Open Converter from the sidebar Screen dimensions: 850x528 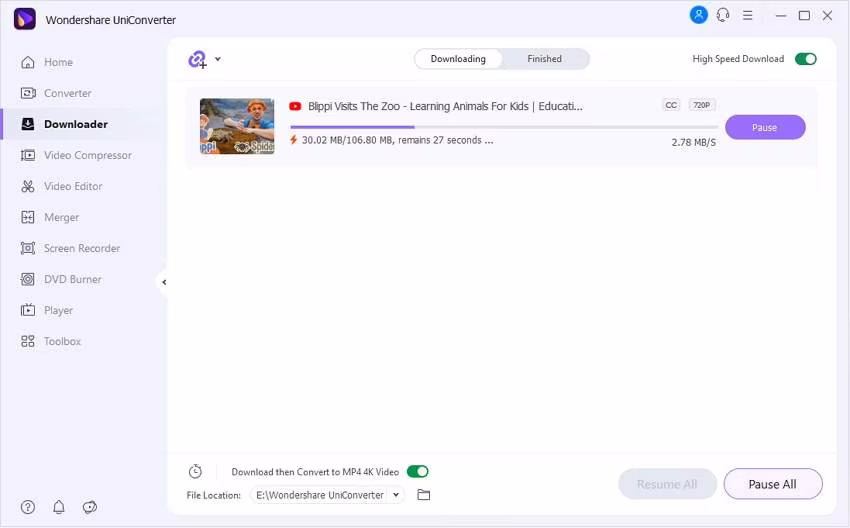click(68, 93)
